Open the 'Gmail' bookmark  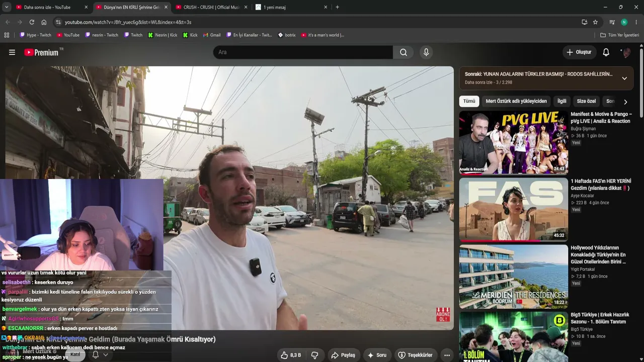coord(212,35)
